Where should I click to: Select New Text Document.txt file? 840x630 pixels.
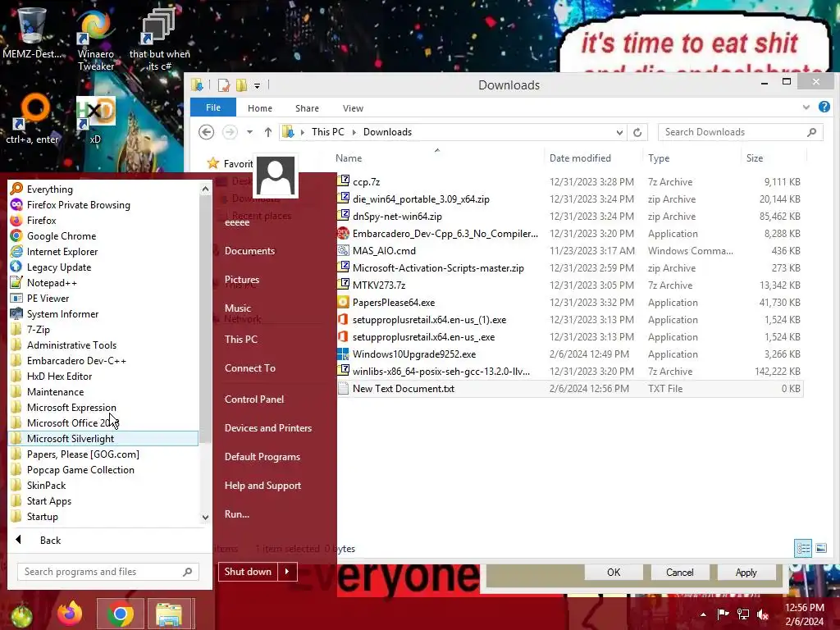click(404, 388)
